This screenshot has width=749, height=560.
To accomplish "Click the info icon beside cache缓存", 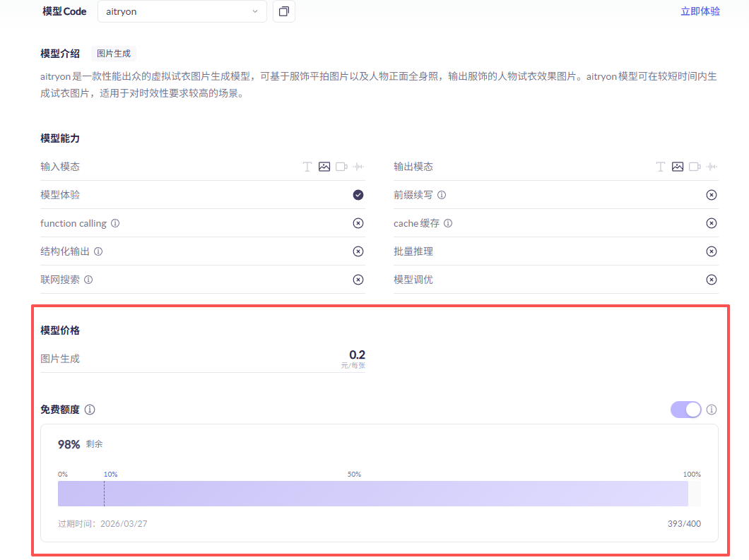I will tap(448, 223).
